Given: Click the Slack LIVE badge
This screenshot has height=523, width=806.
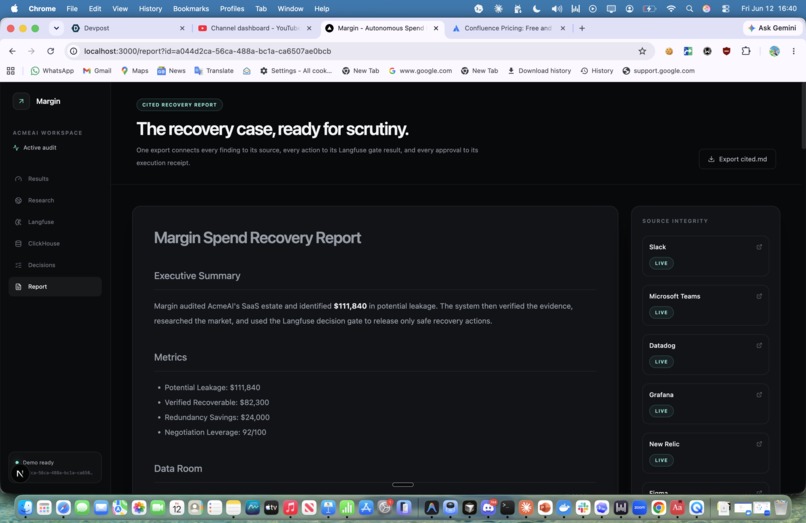Looking at the screenshot, I should coord(661,263).
